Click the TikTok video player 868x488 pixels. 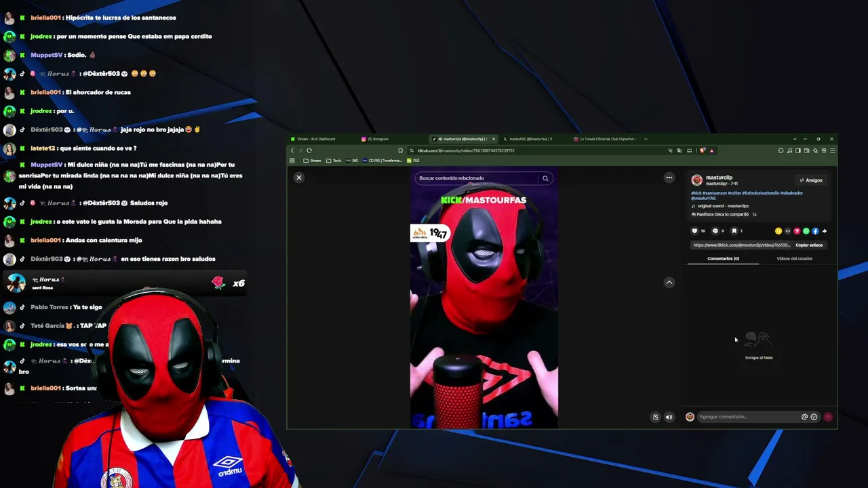[484, 298]
